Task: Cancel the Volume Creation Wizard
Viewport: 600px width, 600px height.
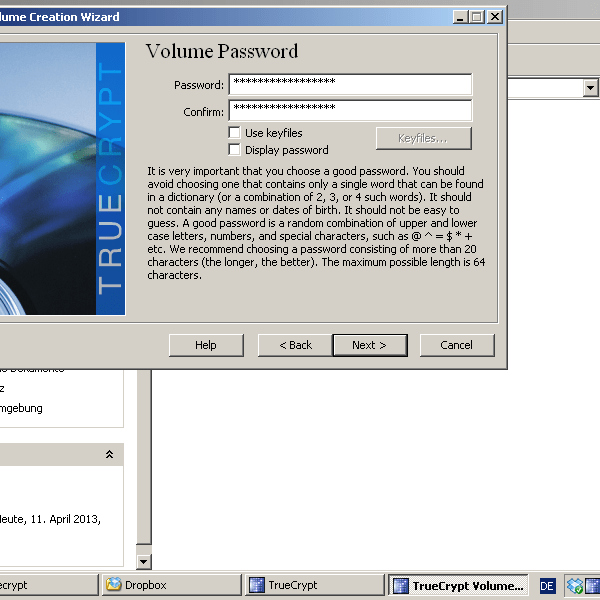Action: [457, 345]
